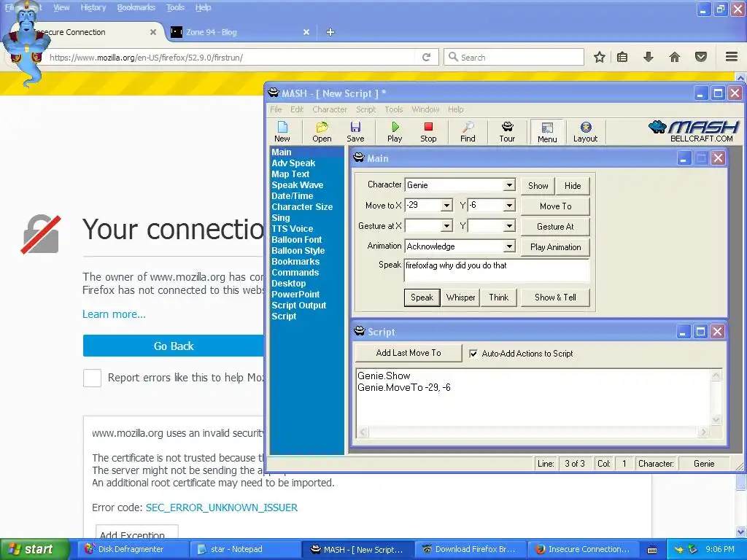This screenshot has width=747, height=560.
Task: Click the Whisper button
Action: pos(461,297)
